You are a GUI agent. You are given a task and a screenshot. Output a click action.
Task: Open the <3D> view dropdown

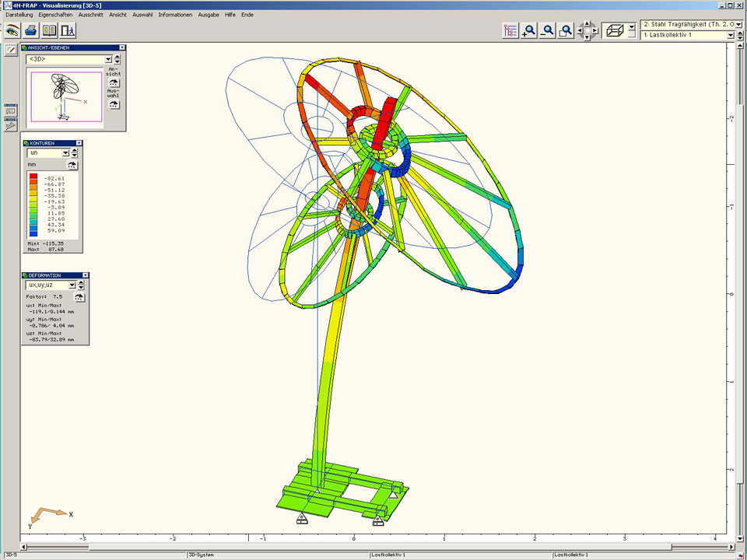pyautogui.click(x=108, y=59)
